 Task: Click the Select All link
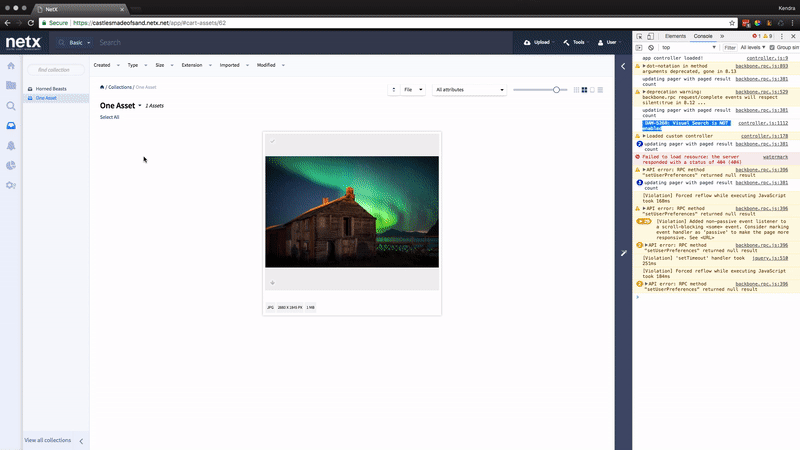(x=109, y=117)
